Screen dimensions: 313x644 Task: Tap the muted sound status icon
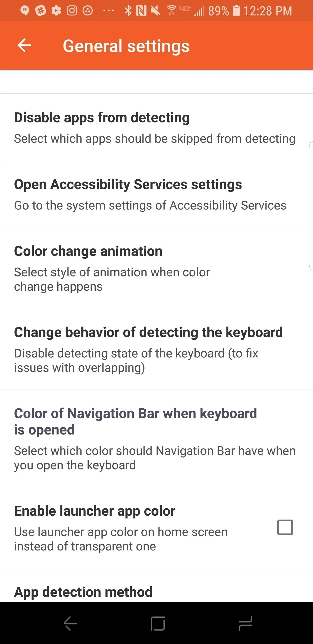pyautogui.click(x=155, y=10)
